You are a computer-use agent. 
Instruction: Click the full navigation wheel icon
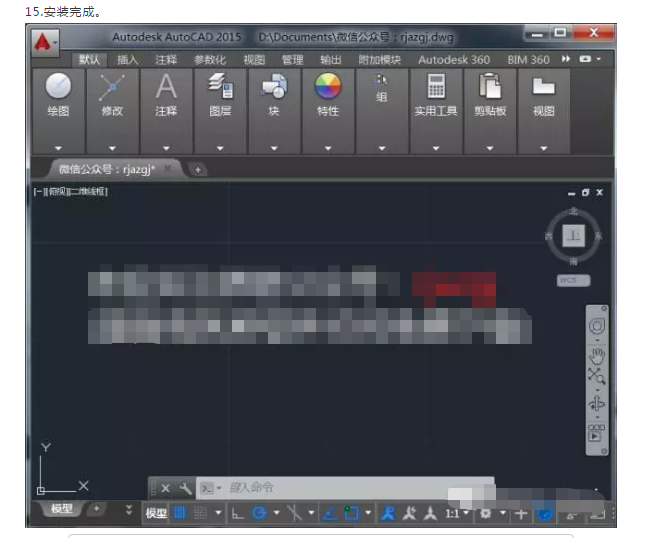pyautogui.click(x=597, y=326)
